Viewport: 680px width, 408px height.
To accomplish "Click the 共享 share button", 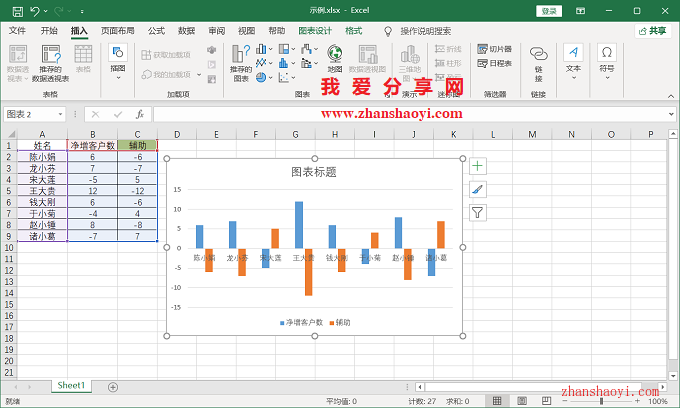I will [x=653, y=31].
